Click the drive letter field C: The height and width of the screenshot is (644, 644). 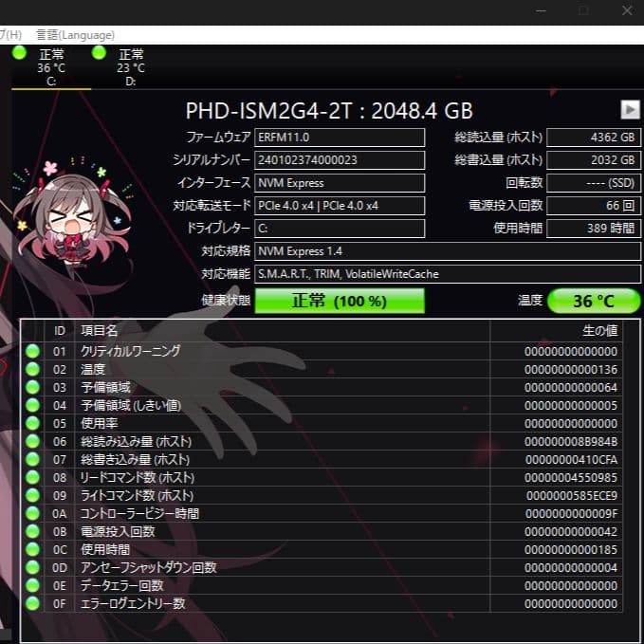click(x=340, y=229)
